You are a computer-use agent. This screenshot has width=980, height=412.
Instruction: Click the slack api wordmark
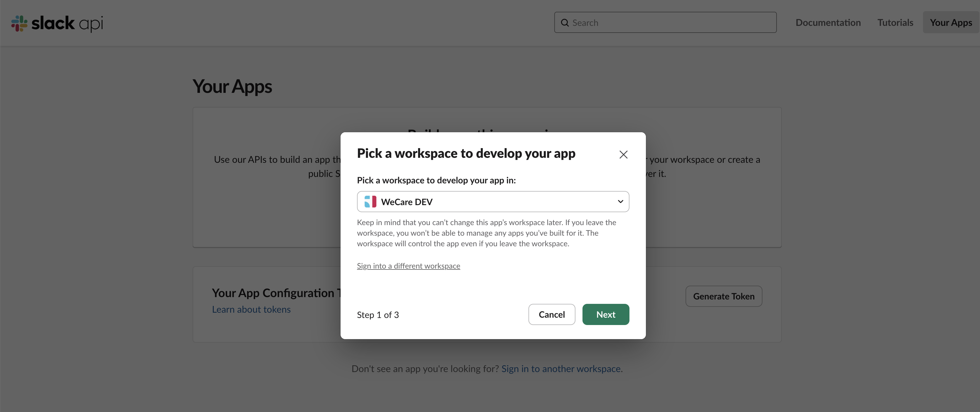click(x=67, y=23)
